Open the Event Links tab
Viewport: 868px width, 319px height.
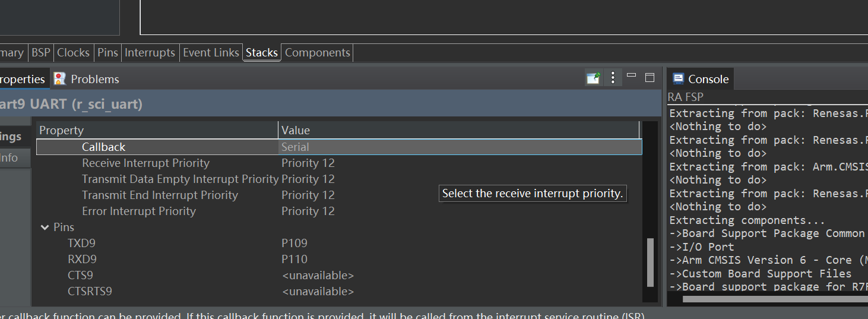(x=211, y=52)
